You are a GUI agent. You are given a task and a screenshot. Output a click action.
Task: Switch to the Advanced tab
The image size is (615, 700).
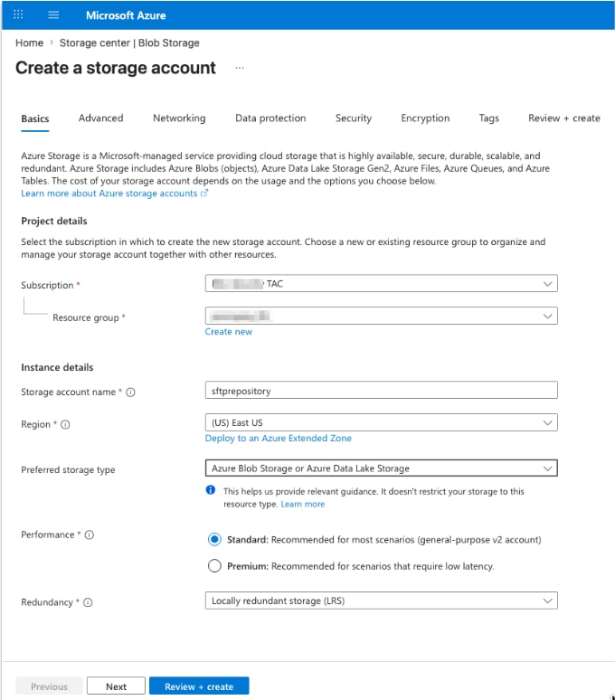point(101,118)
